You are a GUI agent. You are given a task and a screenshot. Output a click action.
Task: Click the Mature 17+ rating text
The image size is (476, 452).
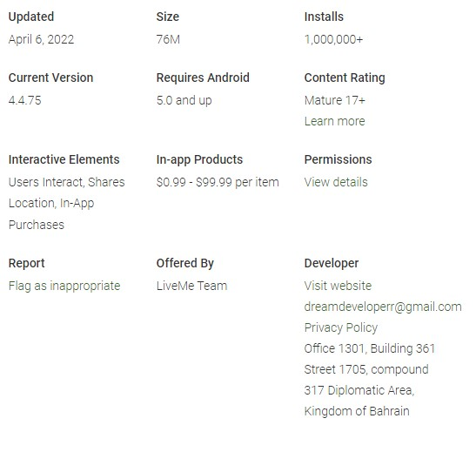(x=335, y=100)
